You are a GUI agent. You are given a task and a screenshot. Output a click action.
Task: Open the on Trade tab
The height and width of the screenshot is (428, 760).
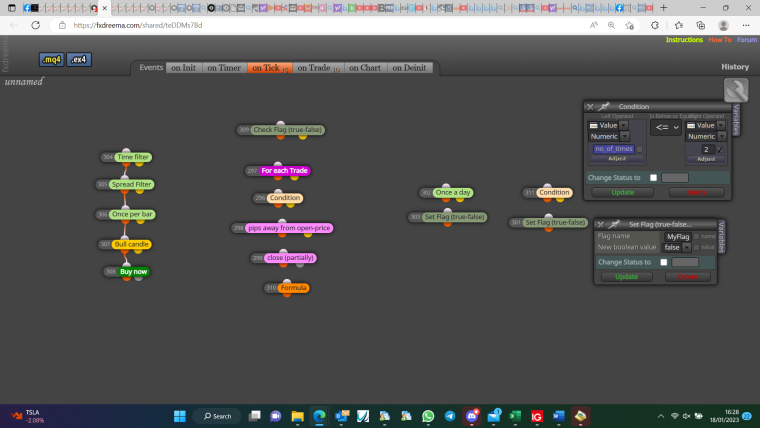pyautogui.click(x=318, y=68)
